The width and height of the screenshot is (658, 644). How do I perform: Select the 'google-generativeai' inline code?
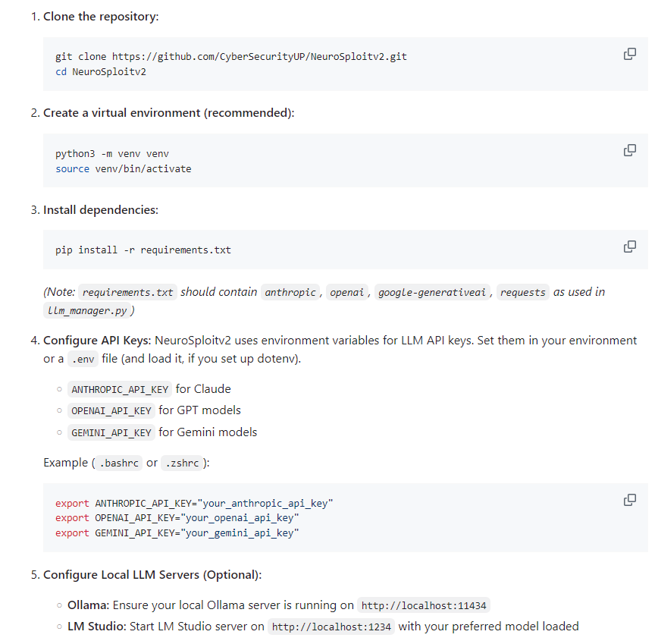click(x=432, y=293)
